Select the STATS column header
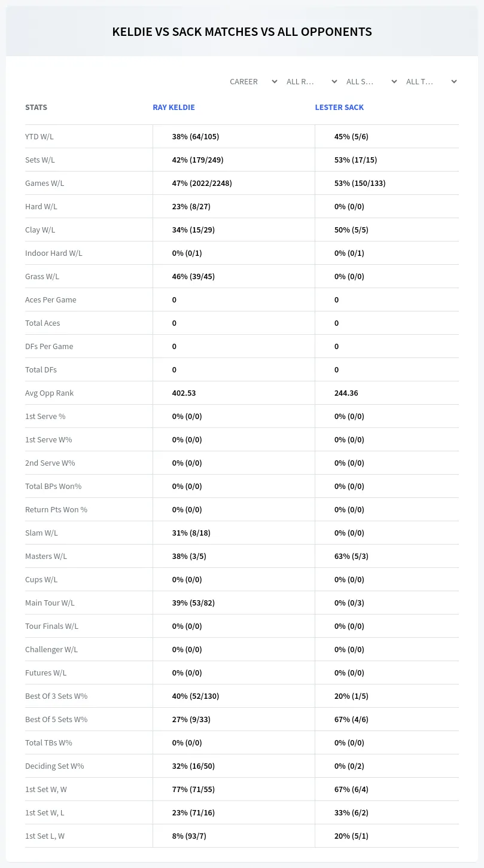484x868 pixels. (36, 108)
